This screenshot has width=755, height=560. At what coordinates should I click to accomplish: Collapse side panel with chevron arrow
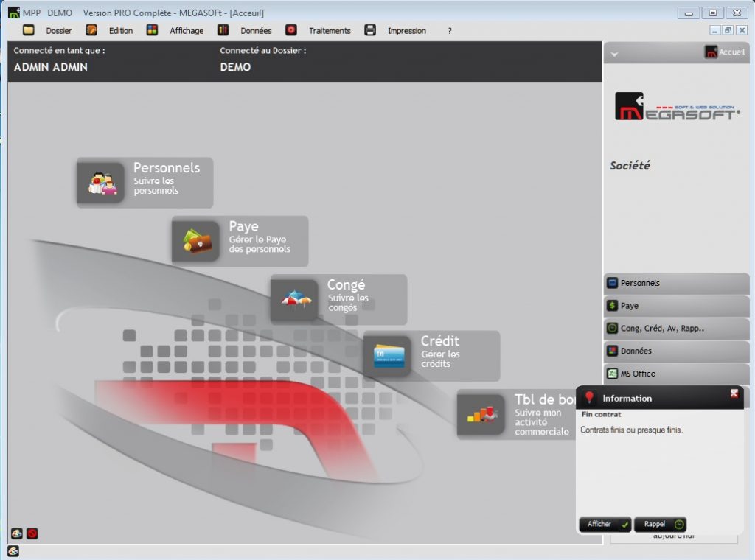click(x=614, y=55)
